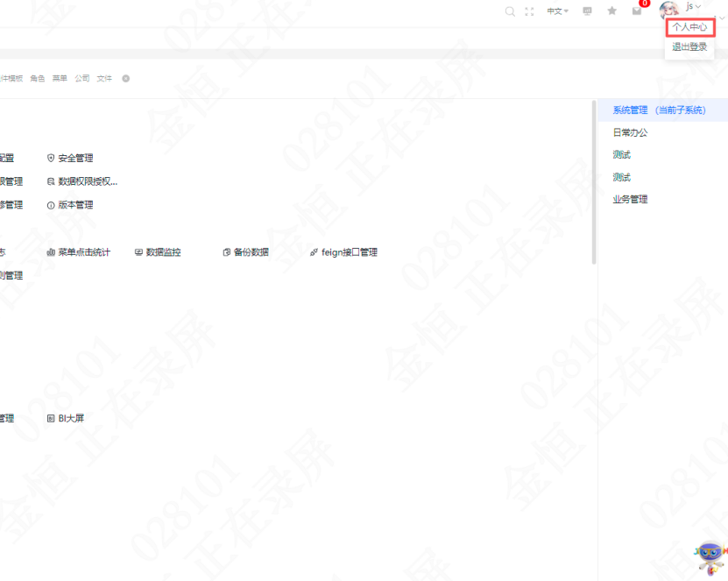Viewport: 728px width, 581px height.
Task: Open the search magnifier in top bar
Action: pyautogui.click(x=510, y=11)
